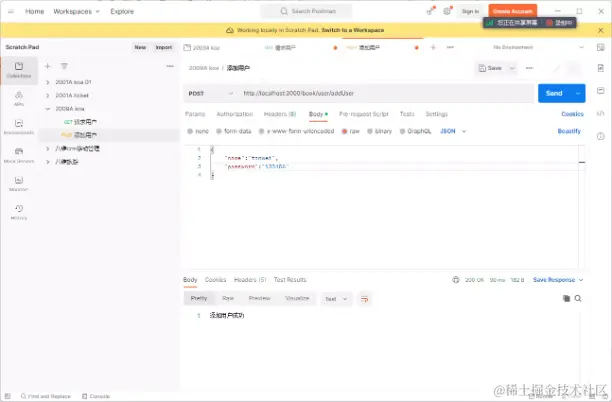Switch to response Cookies tab
The image size is (612, 402).
(215, 280)
